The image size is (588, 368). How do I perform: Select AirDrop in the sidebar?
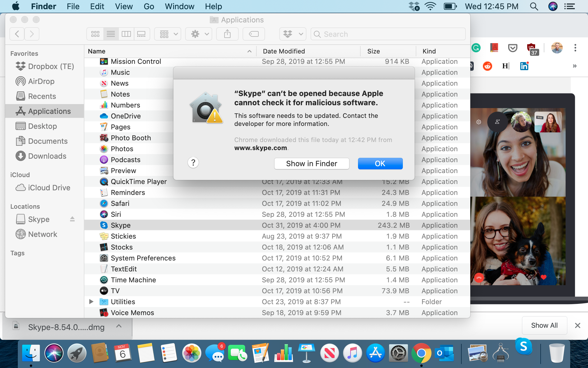[45, 81]
